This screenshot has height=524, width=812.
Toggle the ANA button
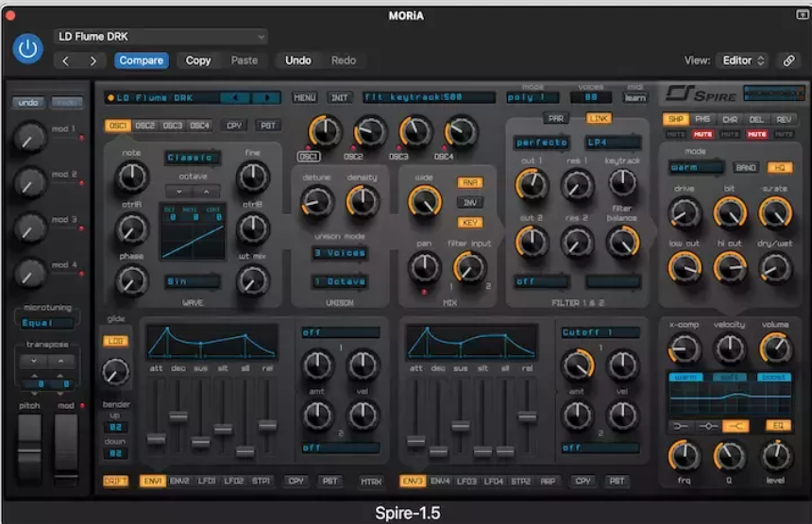(469, 183)
